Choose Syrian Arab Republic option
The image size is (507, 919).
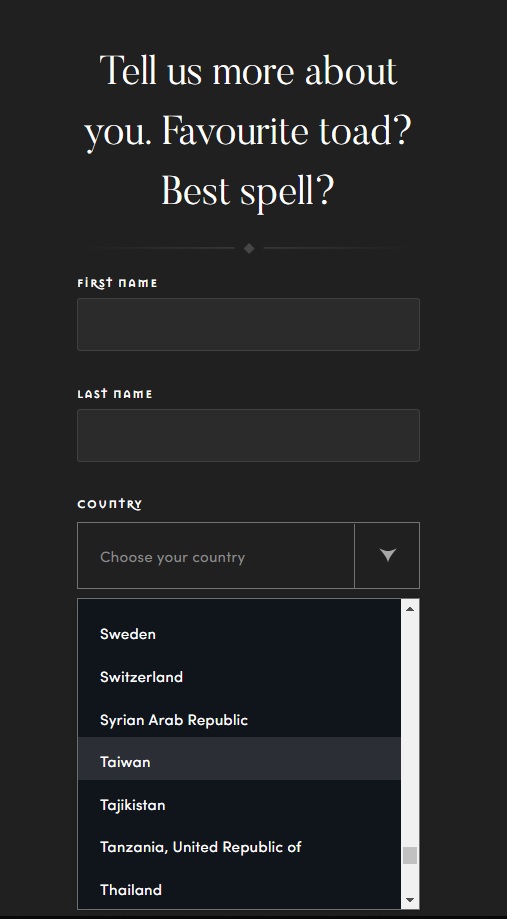click(239, 720)
